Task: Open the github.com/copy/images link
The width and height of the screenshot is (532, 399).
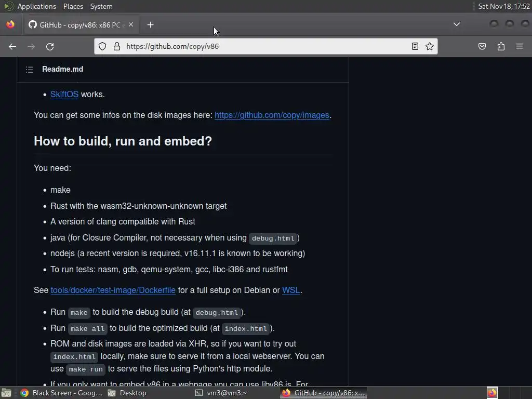Action: pyautogui.click(x=272, y=115)
